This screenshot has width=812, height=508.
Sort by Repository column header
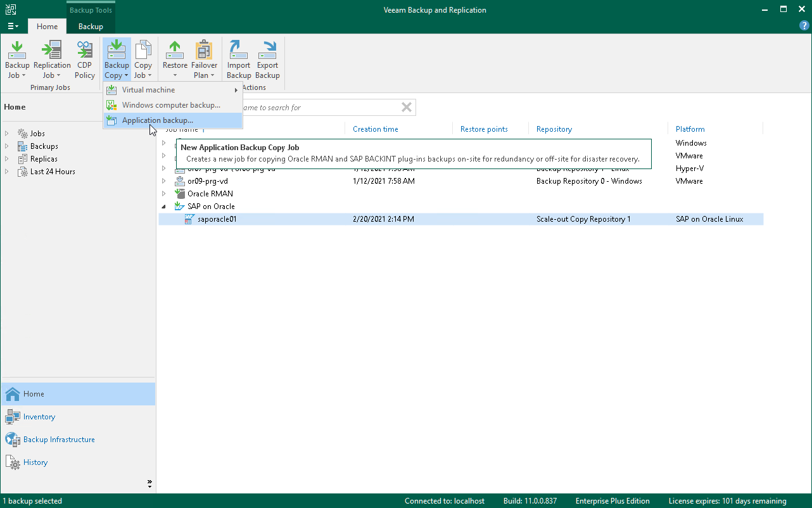(x=554, y=129)
